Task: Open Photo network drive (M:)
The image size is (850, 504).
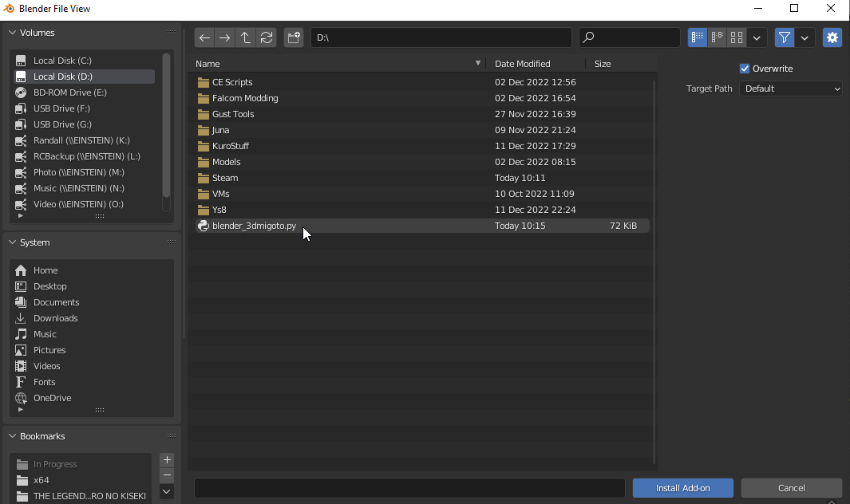Action: [84, 172]
